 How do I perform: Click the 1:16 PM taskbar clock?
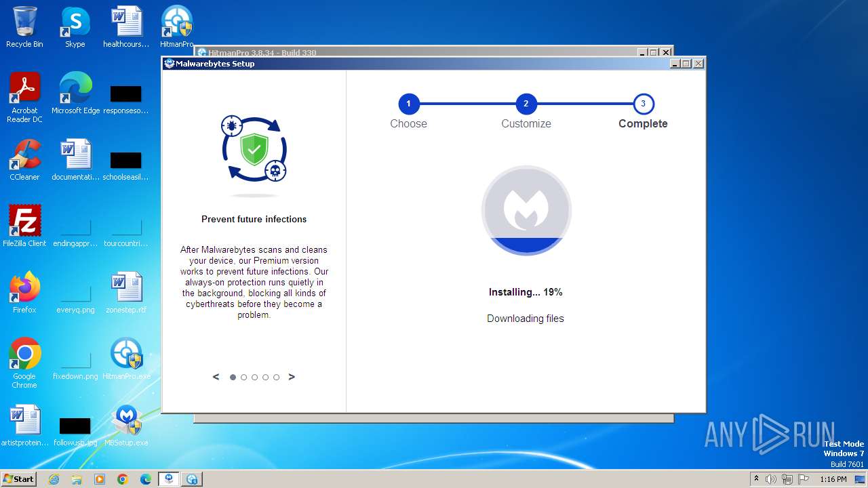click(x=833, y=479)
